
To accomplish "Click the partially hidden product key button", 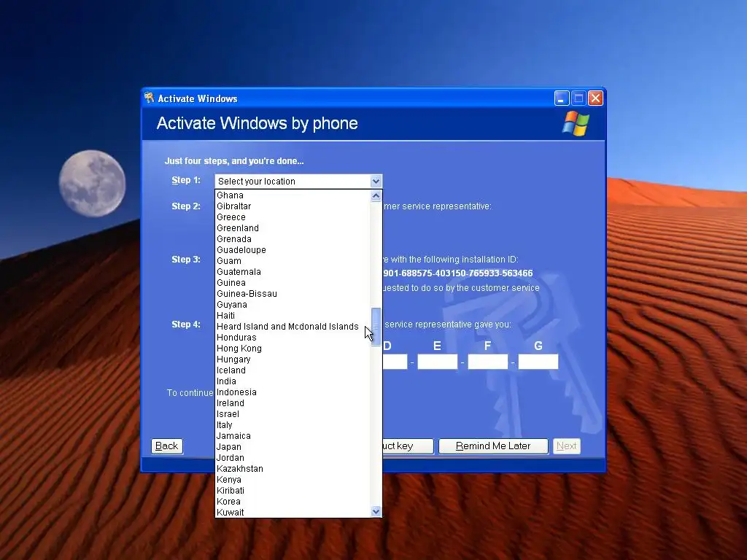I will (409, 446).
